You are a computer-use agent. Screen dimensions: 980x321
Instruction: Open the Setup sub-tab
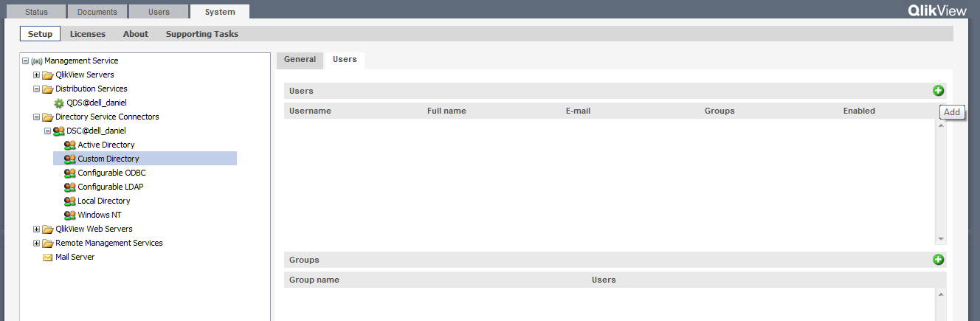pyautogui.click(x=40, y=34)
